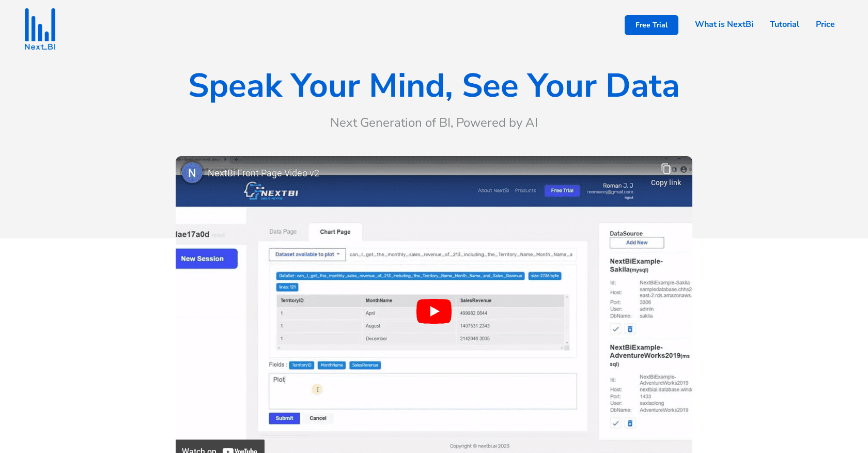The image size is (868, 453).
Task: Click the checkmark icon under NextBiExample-Sakila
Action: 615,329
